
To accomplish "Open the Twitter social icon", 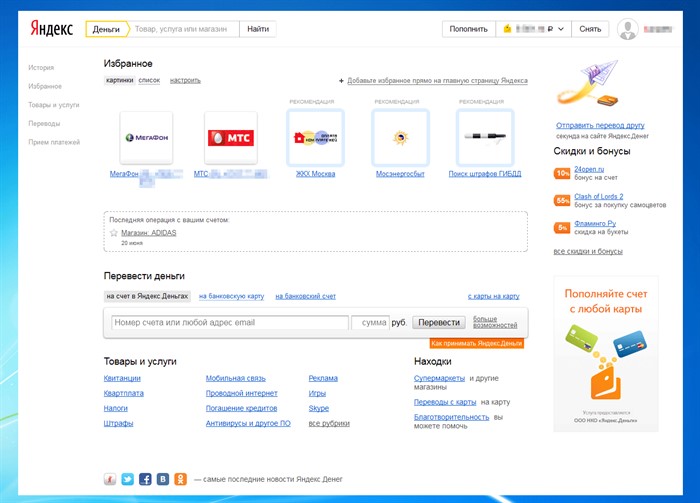I will tap(128, 479).
